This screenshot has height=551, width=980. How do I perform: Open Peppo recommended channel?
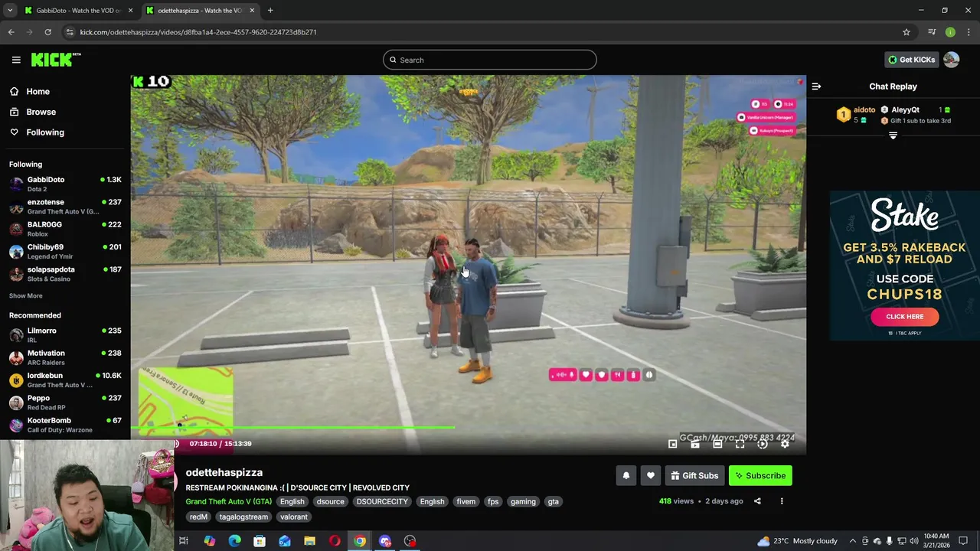point(65,403)
